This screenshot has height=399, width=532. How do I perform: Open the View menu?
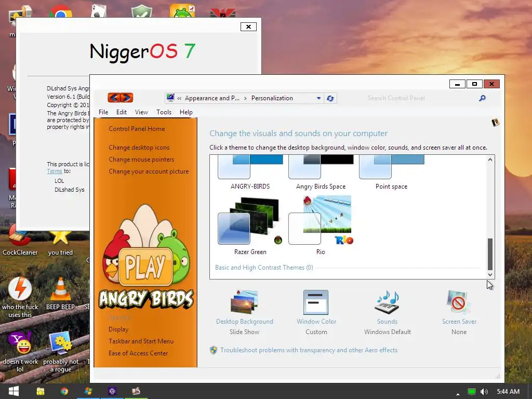pyautogui.click(x=141, y=112)
